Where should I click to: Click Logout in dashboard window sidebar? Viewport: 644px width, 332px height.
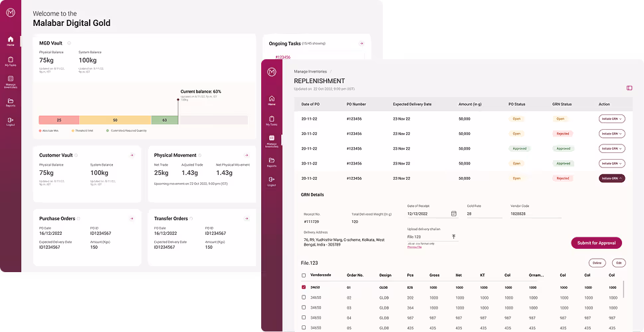(10, 121)
